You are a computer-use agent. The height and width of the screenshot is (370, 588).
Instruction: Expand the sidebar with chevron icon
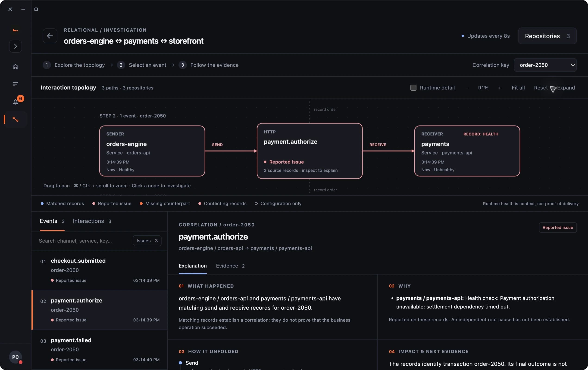(x=15, y=46)
